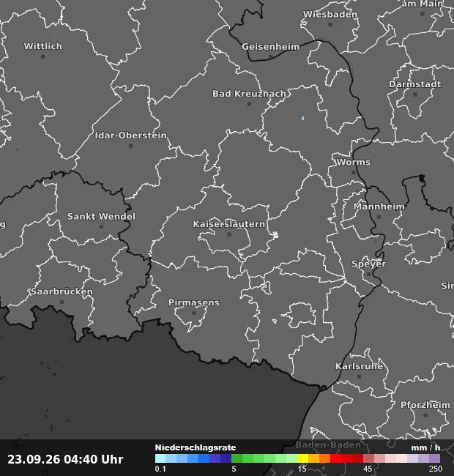The width and height of the screenshot is (454, 476).
Task: Click the green 5 mm/h legend swatch
Action: [237, 458]
